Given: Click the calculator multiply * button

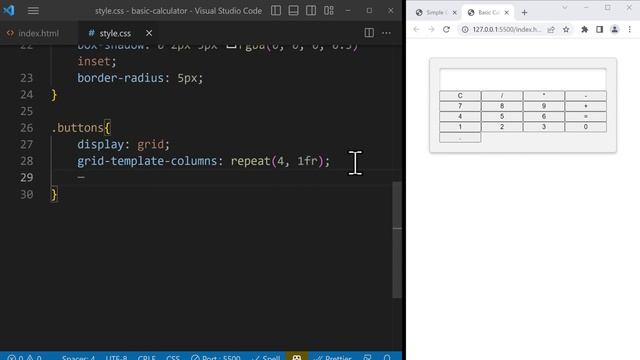Looking at the screenshot, I should coord(544,96).
